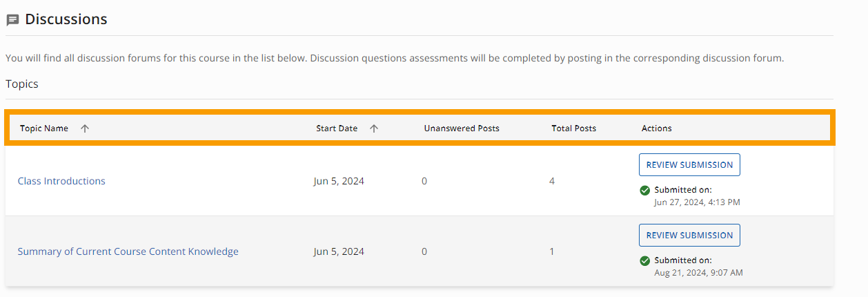Viewport: 868px width, 297px height.
Task: Review submission for Class Introductions
Action: [x=689, y=165]
